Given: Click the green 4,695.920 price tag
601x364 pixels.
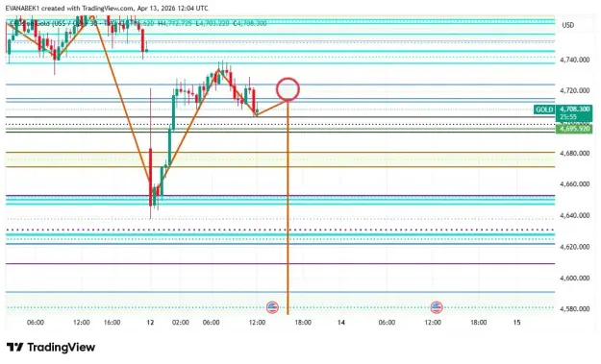Looking at the screenshot, I should [x=574, y=129].
